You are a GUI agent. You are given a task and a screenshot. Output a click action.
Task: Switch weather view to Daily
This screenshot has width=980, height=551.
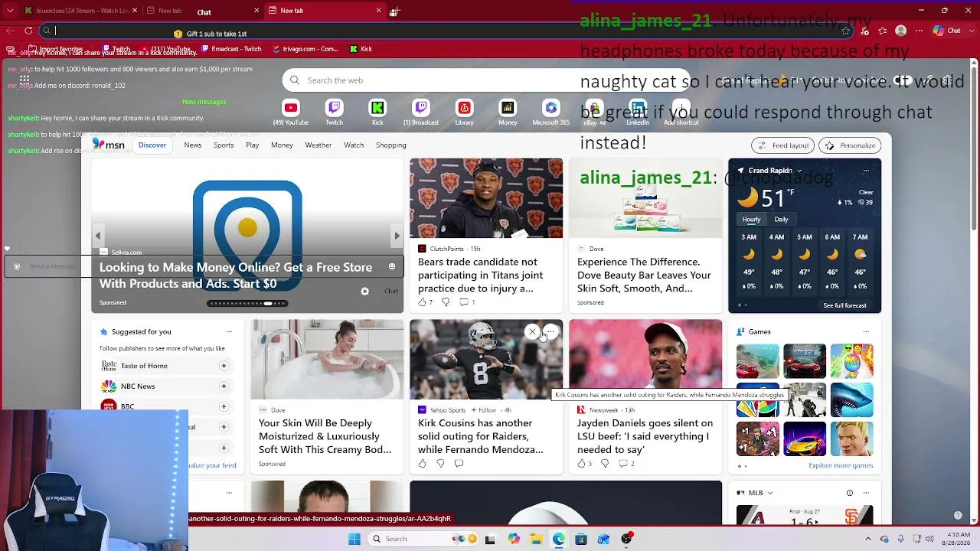tap(781, 220)
